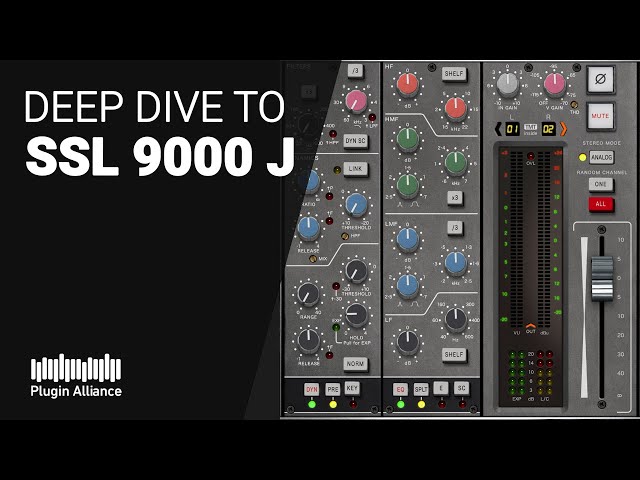Click the HMF Q green knob

pyautogui.click(x=408, y=186)
